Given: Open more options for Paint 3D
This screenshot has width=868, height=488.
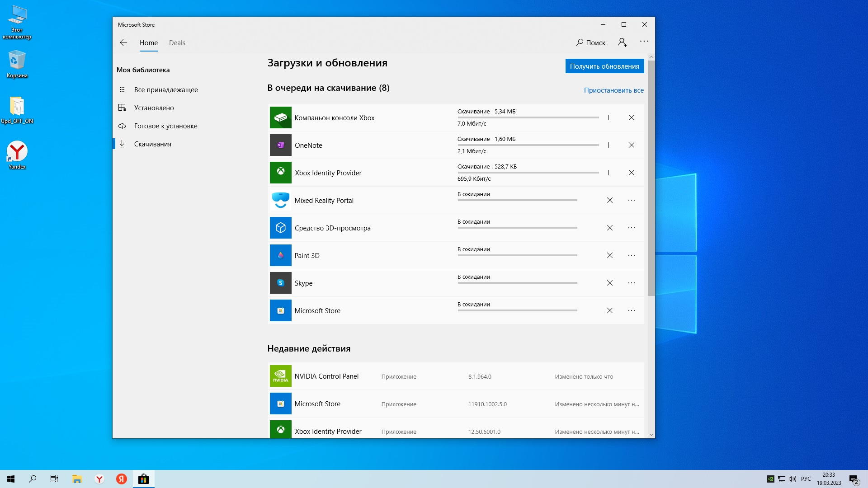Looking at the screenshot, I should 631,255.
